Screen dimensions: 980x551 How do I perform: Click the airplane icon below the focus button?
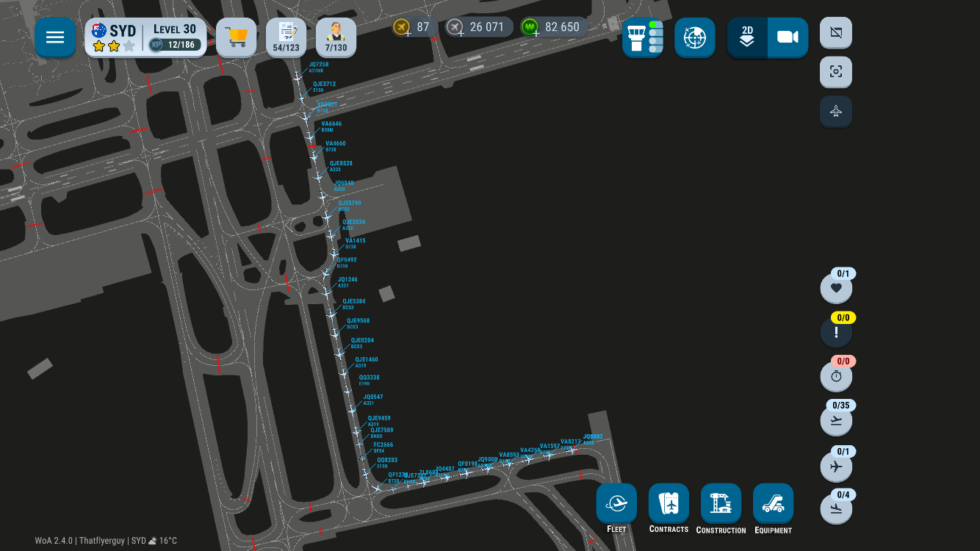(x=835, y=112)
